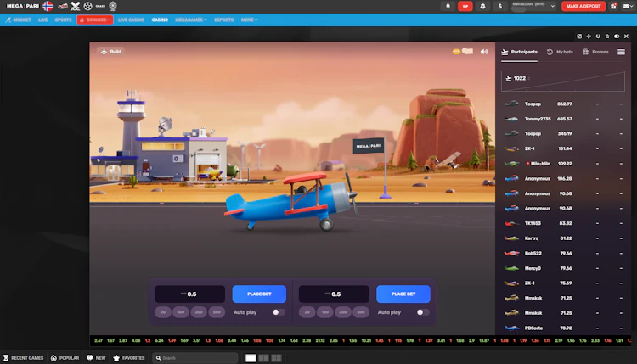Expand the Bonuses dropdown menu
The image size is (637, 364).
pyautogui.click(x=95, y=20)
